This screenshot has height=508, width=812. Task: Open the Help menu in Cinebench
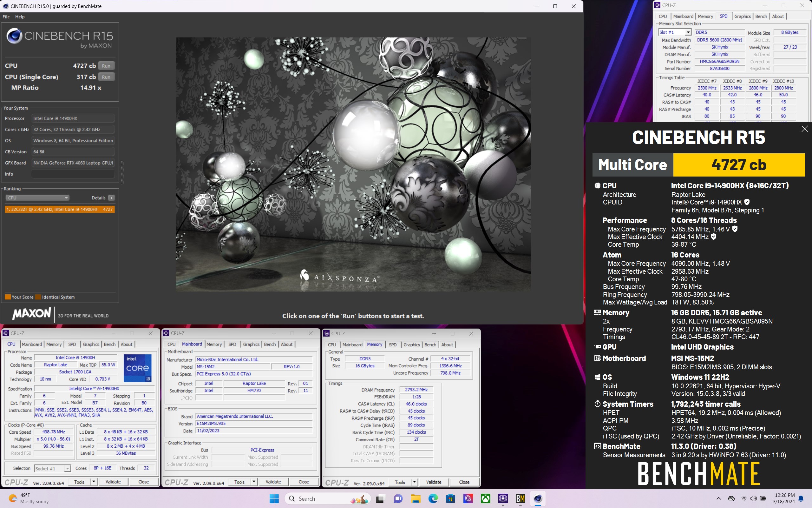tap(20, 17)
